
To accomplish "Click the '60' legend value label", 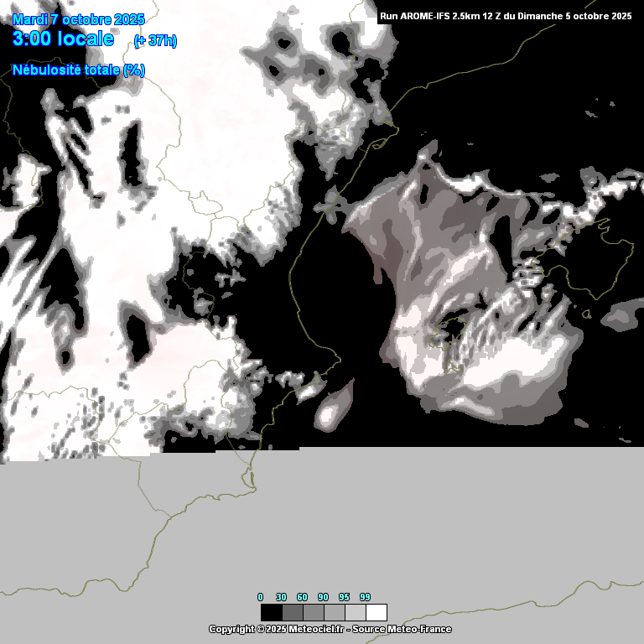I will tap(302, 597).
